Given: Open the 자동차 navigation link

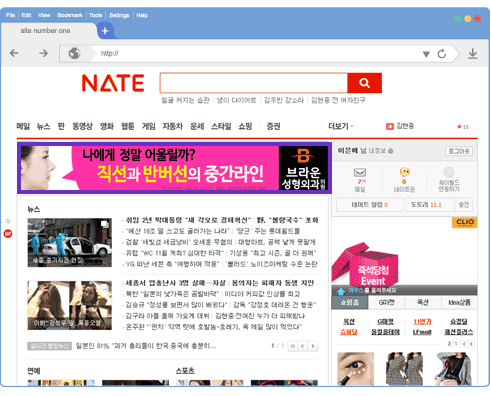Looking at the screenshot, I should click(172, 126).
